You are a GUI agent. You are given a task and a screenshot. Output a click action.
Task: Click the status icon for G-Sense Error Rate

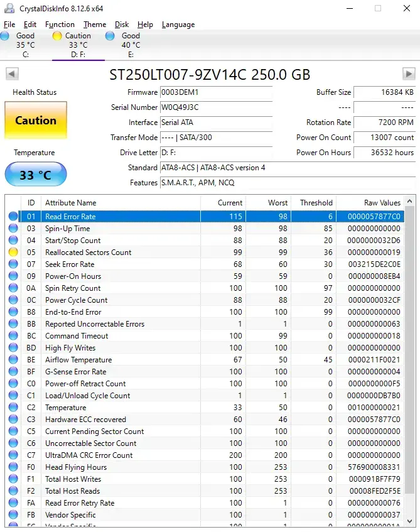coord(13,371)
